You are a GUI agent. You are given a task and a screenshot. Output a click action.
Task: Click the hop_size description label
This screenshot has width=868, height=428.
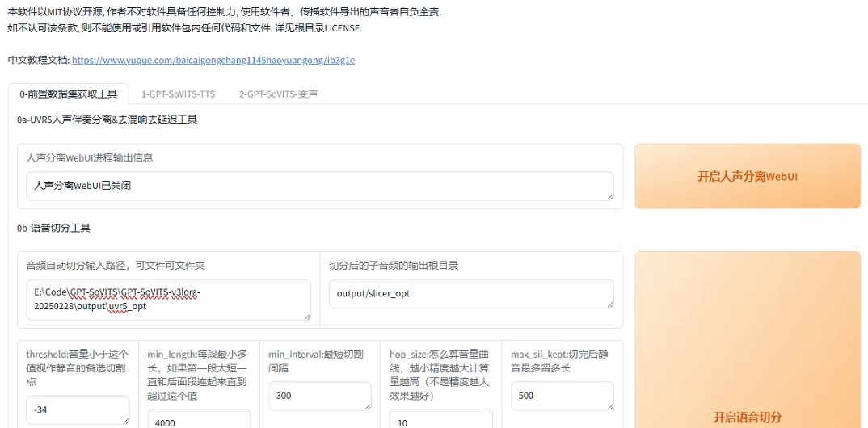point(440,375)
